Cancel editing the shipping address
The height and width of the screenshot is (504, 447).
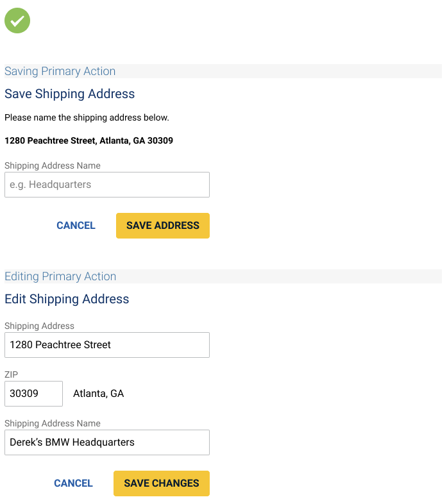click(73, 483)
